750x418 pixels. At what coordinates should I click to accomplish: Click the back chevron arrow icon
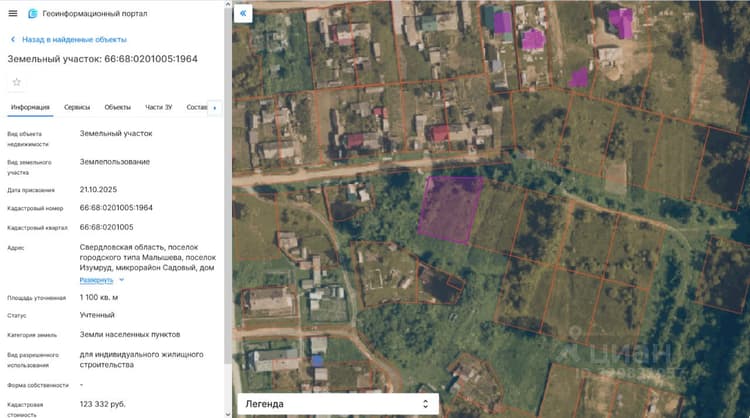(13, 40)
